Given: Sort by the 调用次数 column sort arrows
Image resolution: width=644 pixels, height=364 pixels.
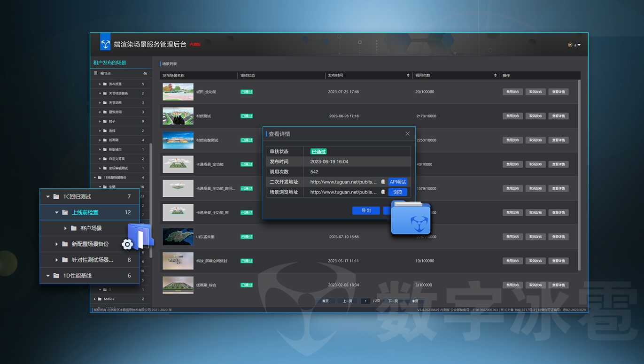Looking at the screenshot, I should point(495,75).
